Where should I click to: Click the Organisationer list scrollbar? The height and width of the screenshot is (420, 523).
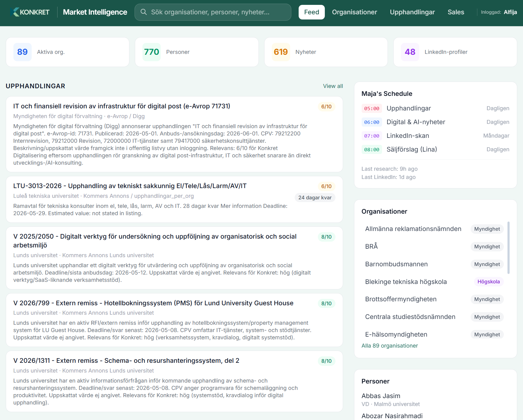click(508, 248)
